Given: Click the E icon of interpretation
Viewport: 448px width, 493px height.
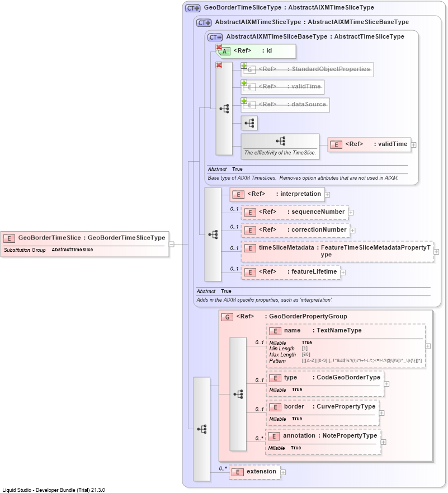Looking at the screenshot, I should point(238,195).
